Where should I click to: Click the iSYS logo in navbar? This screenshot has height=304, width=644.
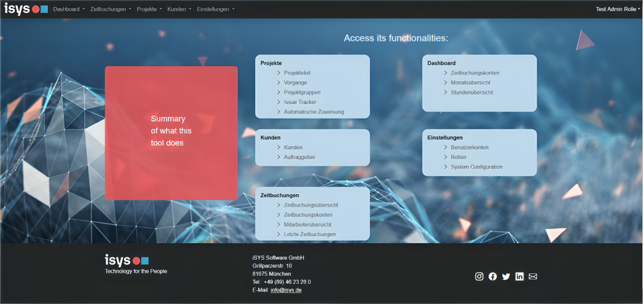coord(26,9)
